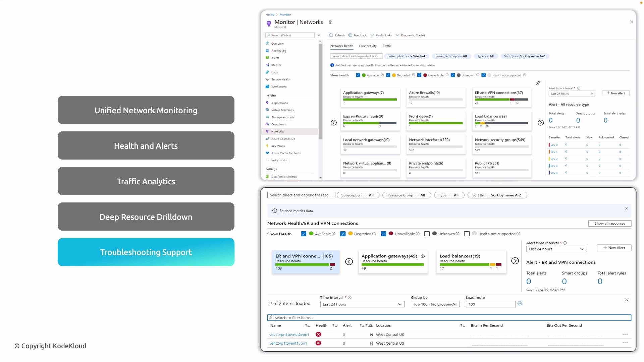Toggle Available checkbox in lower Show Health
Screen dimensions: 644x362
(304, 234)
